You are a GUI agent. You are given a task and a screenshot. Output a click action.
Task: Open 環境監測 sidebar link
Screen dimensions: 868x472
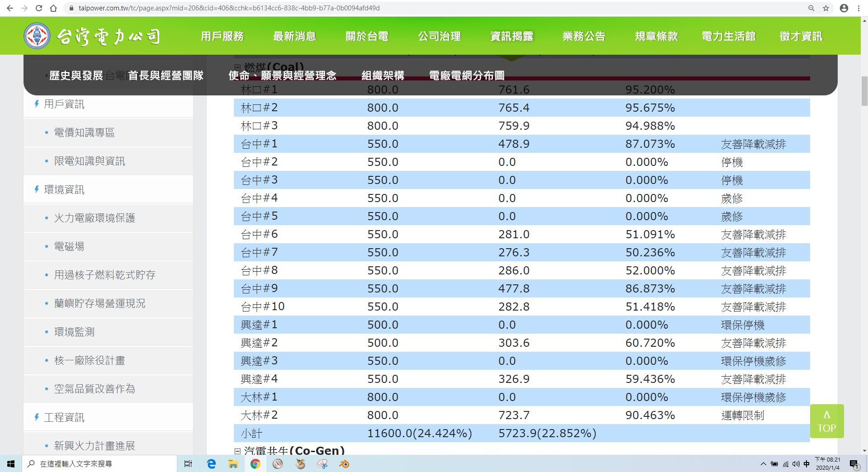[74, 332]
